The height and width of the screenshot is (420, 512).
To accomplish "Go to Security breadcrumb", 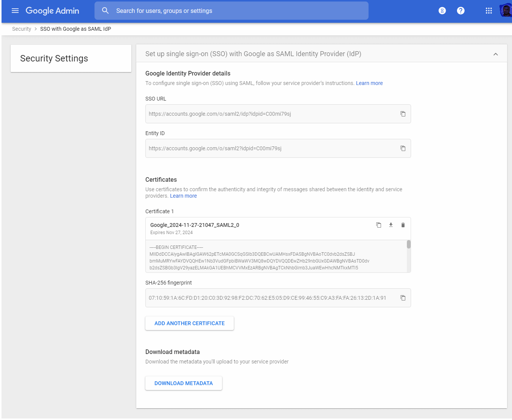I will tap(22, 29).
